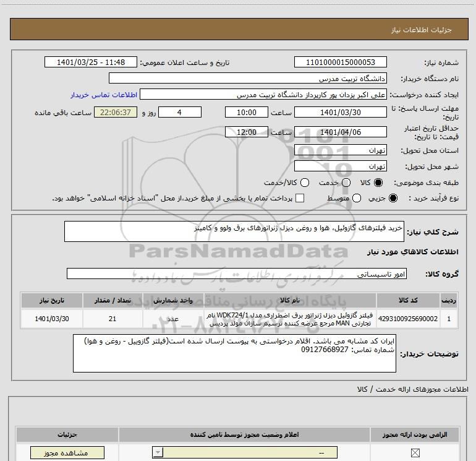This screenshot has height=461, width=476.
Task: Click the نام کالا column header
Action: tap(290, 300)
